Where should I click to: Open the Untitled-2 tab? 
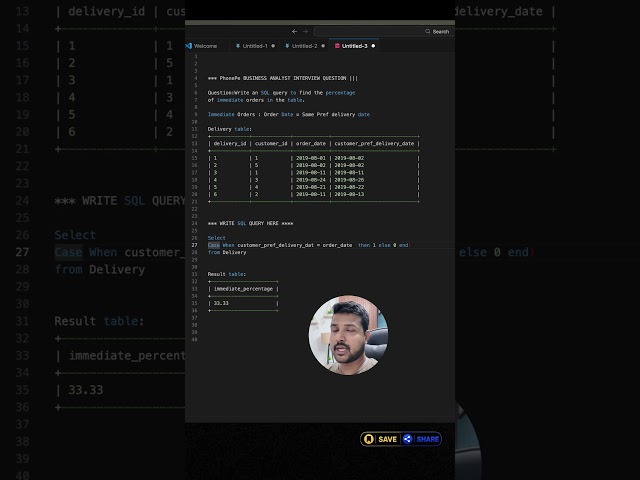coord(304,46)
